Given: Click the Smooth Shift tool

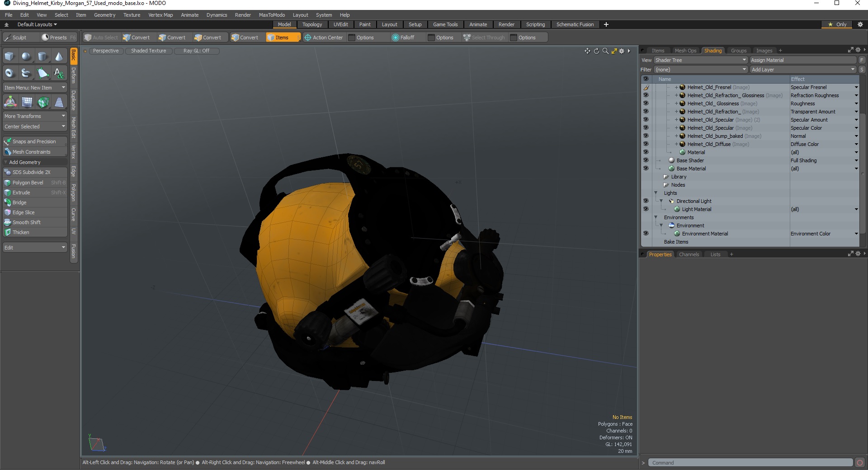Looking at the screenshot, I should coord(35,222).
